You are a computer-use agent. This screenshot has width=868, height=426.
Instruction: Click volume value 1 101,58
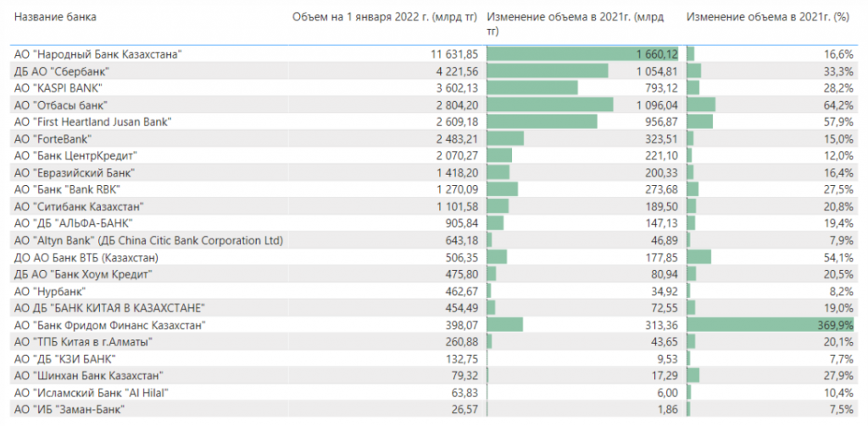(457, 206)
